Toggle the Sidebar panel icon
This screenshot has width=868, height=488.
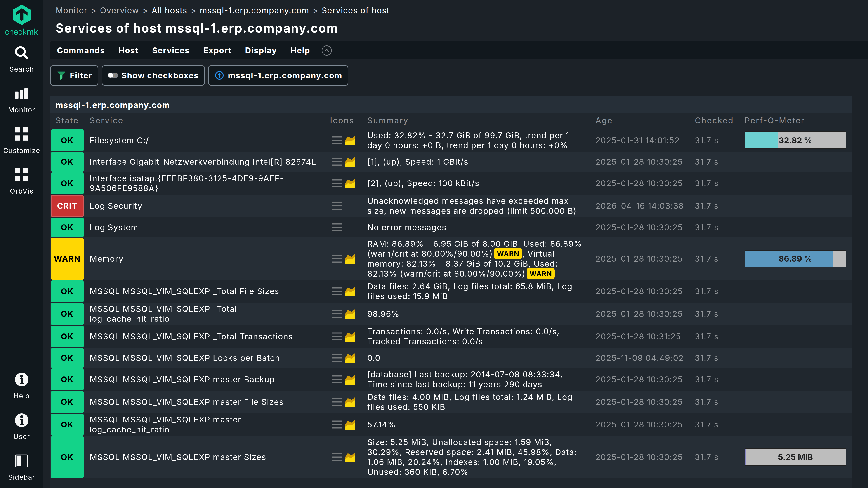tap(21, 461)
